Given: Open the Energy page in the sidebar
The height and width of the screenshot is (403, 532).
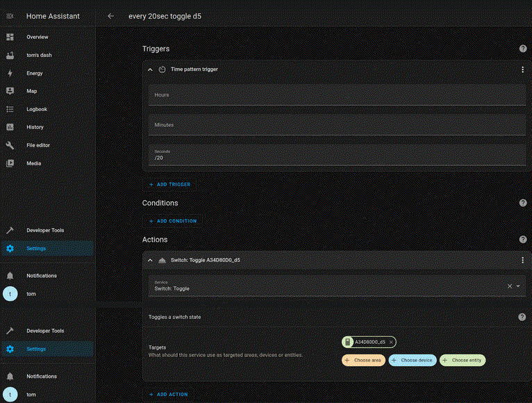Looking at the screenshot, I should (35, 73).
